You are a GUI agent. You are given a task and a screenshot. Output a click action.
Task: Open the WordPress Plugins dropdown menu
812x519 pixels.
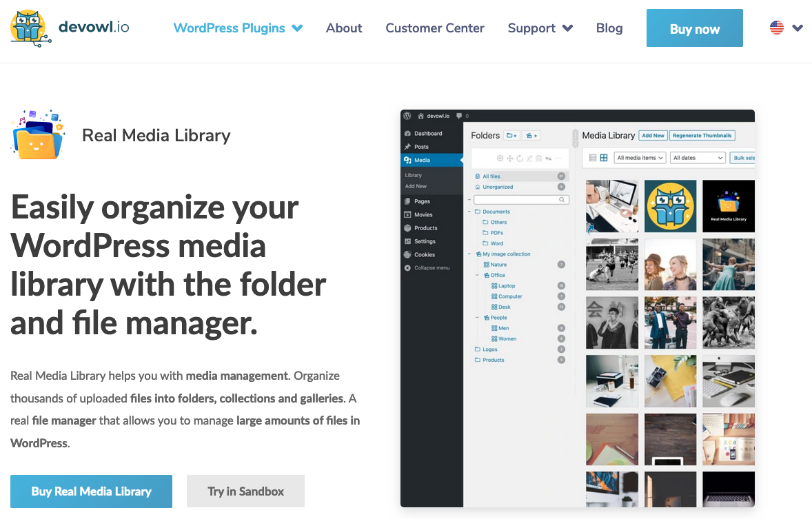(238, 28)
